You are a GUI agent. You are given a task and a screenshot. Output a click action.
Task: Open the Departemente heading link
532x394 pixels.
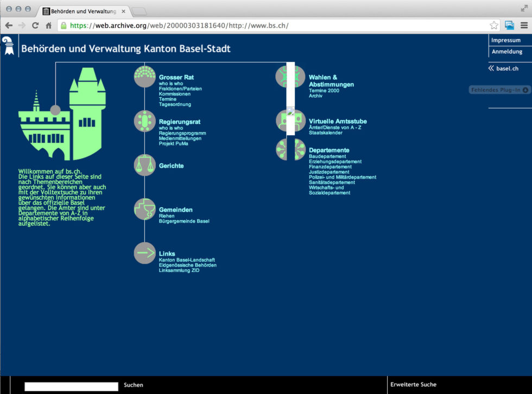pyautogui.click(x=329, y=150)
